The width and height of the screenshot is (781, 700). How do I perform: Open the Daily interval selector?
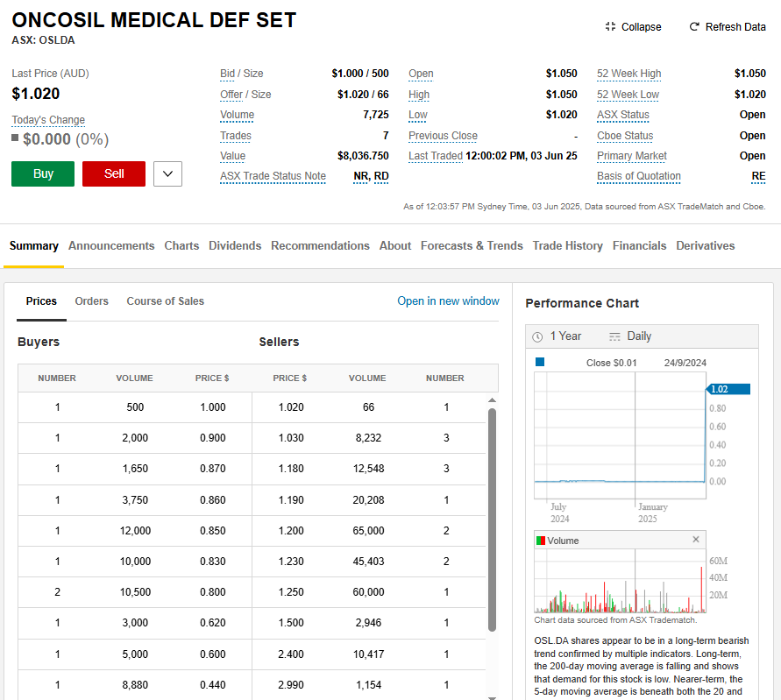point(630,336)
